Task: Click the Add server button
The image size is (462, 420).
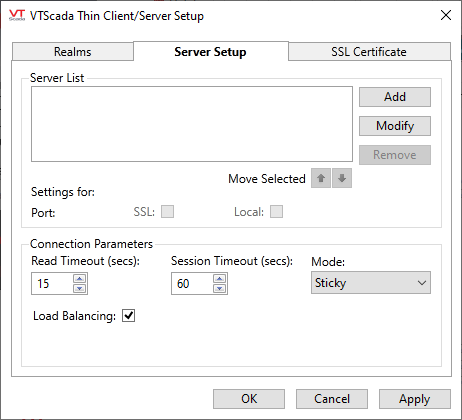Action: (395, 97)
